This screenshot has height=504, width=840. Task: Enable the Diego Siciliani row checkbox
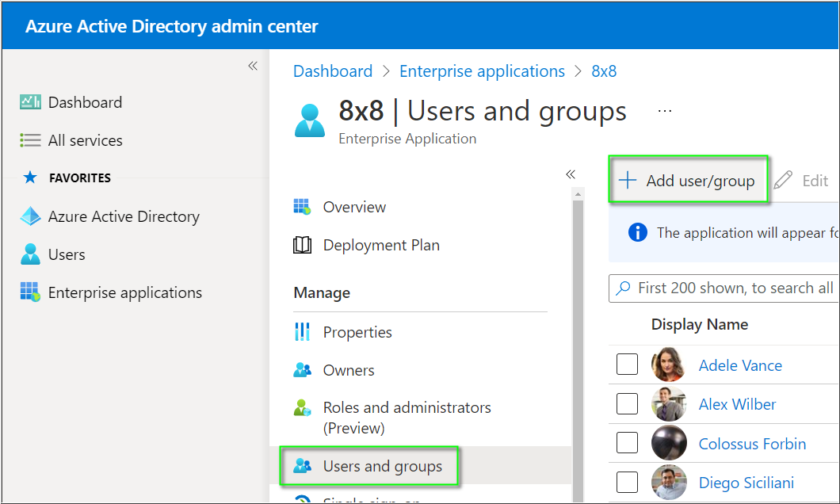click(x=627, y=482)
